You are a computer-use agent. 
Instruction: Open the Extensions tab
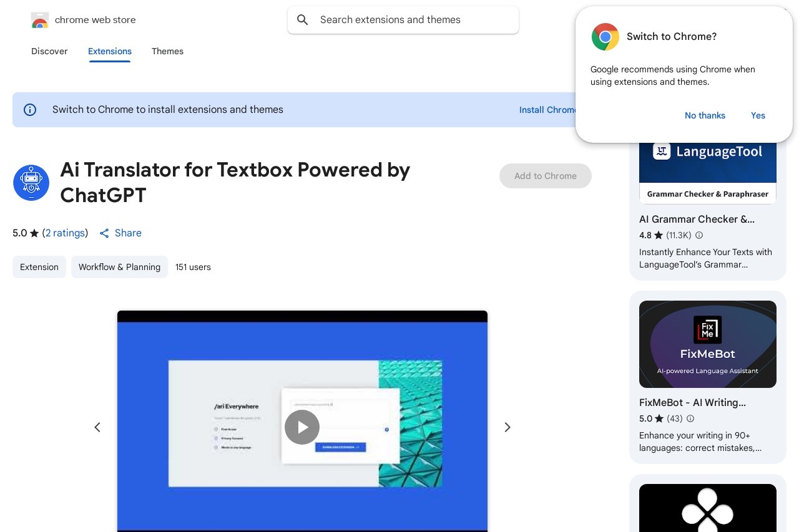(x=110, y=51)
